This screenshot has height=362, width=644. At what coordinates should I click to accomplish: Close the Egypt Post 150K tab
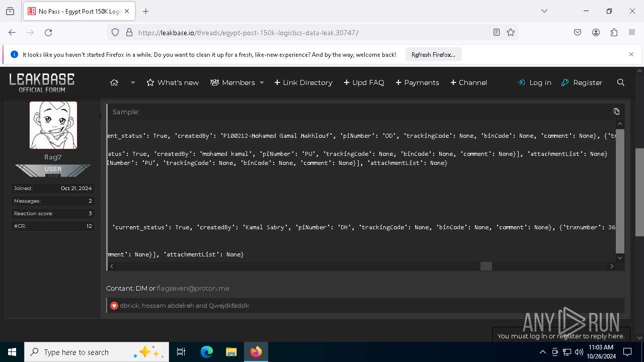[x=127, y=11]
